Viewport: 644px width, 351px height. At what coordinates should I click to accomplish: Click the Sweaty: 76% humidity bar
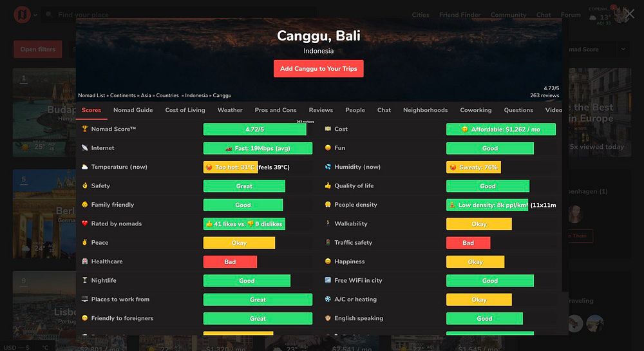[473, 167]
